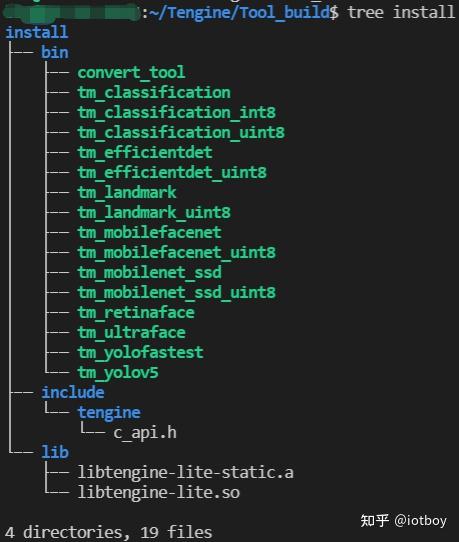Select the tengine subdirectory

click(x=109, y=413)
